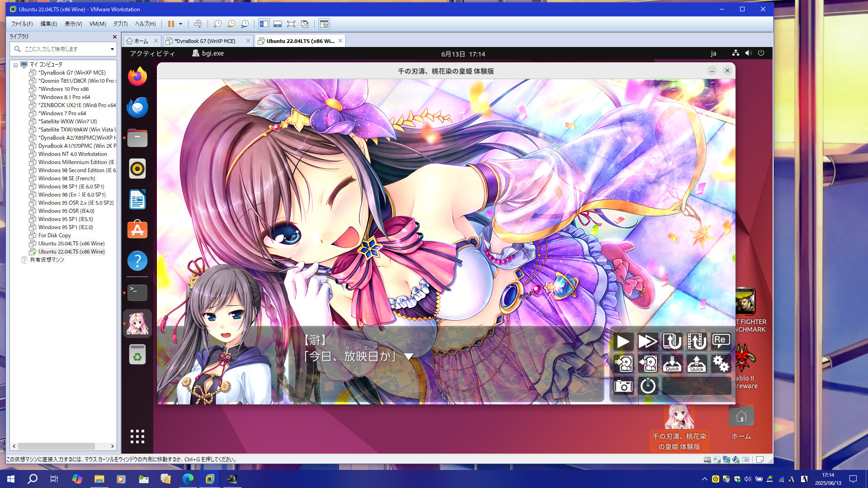Click the VMware suspend/pause button
The height and width of the screenshot is (488, 868).
171,24
